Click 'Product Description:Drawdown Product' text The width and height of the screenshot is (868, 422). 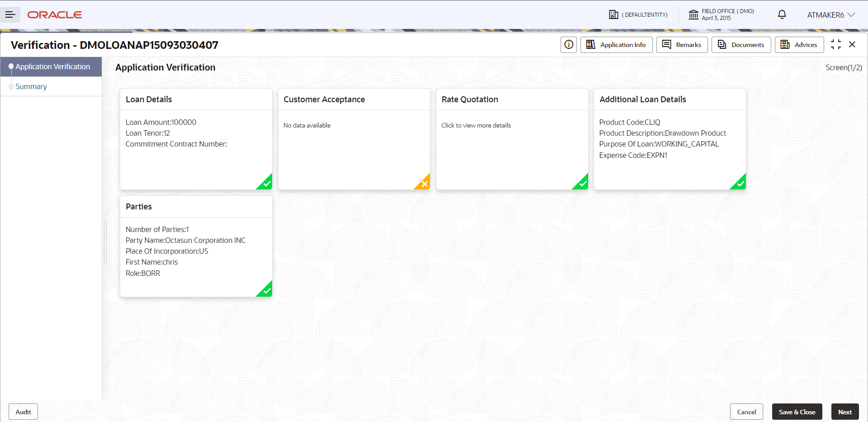pos(663,133)
